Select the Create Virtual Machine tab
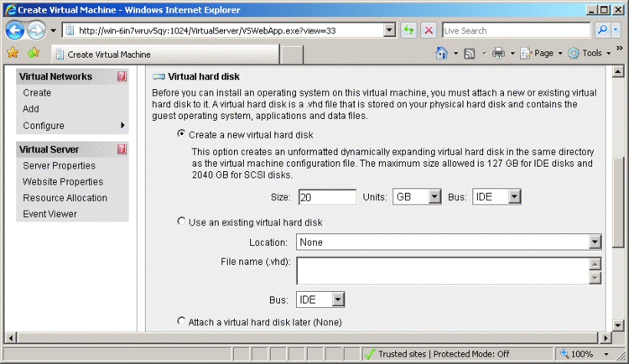This screenshot has width=629, height=364. click(165, 55)
